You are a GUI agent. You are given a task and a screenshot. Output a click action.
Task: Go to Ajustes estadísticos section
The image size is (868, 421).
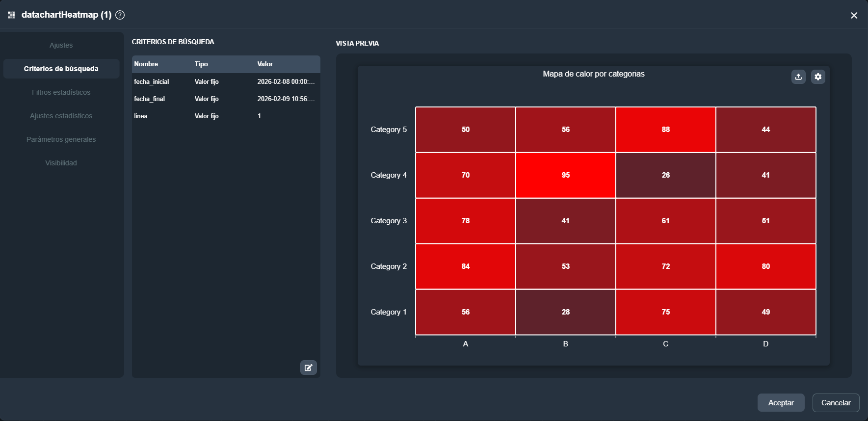tap(61, 116)
